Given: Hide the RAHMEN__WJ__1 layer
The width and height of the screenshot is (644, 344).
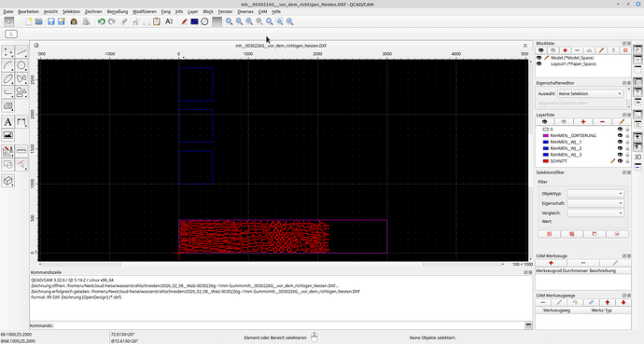Looking at the screenshot, I should (x=620, y=142).
